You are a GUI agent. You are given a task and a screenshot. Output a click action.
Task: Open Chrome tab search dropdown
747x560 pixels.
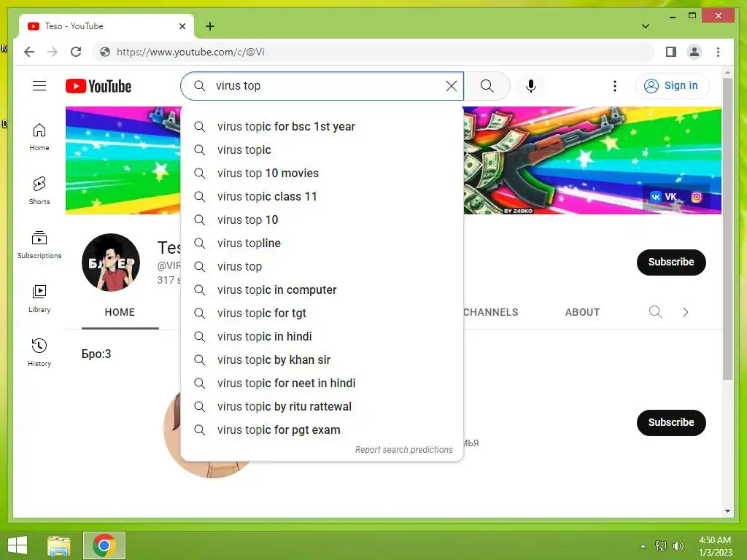(646, 26)
